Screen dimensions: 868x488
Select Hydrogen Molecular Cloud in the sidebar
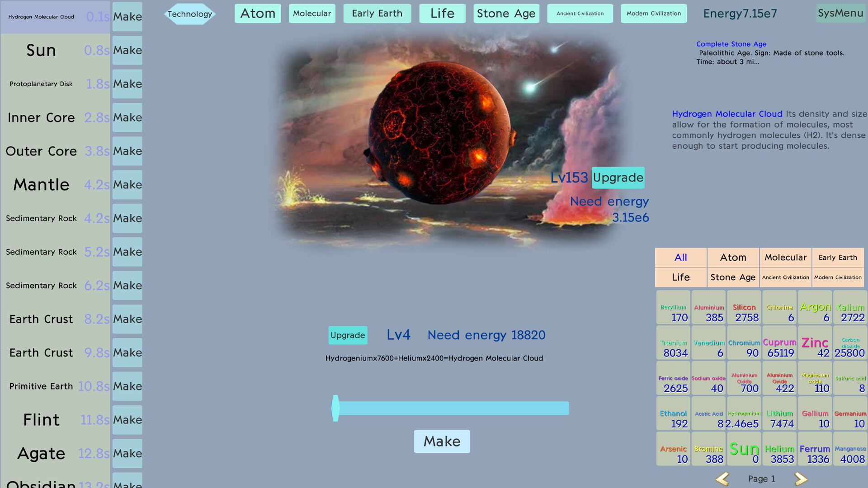tap(41, 17)
